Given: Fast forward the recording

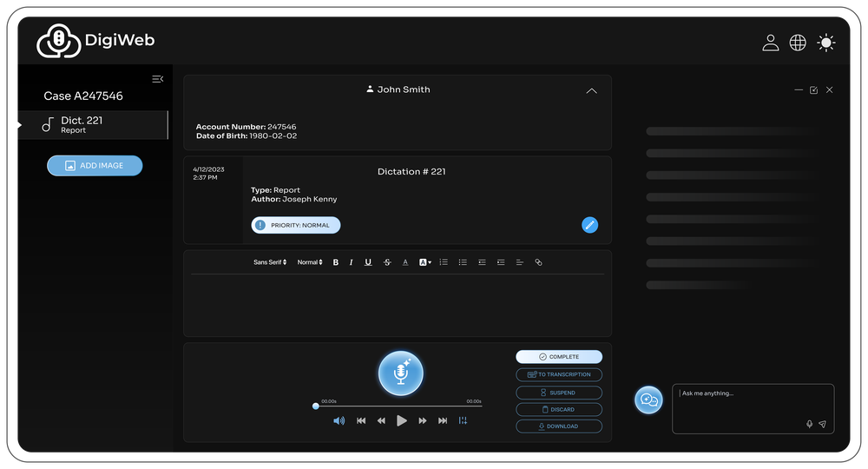Looking at the screenshot, I should pyautogui.click(x=423, y=421).
